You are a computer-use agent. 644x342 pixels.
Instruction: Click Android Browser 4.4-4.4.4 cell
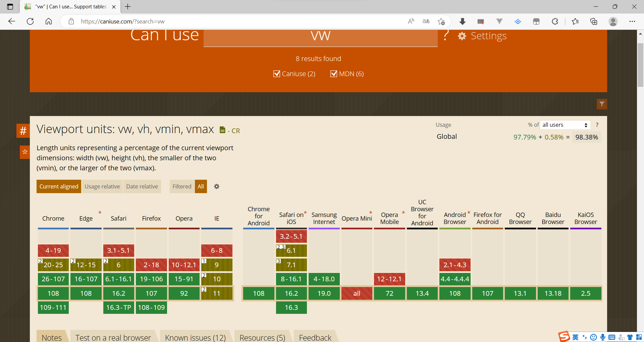pos(455,279)
